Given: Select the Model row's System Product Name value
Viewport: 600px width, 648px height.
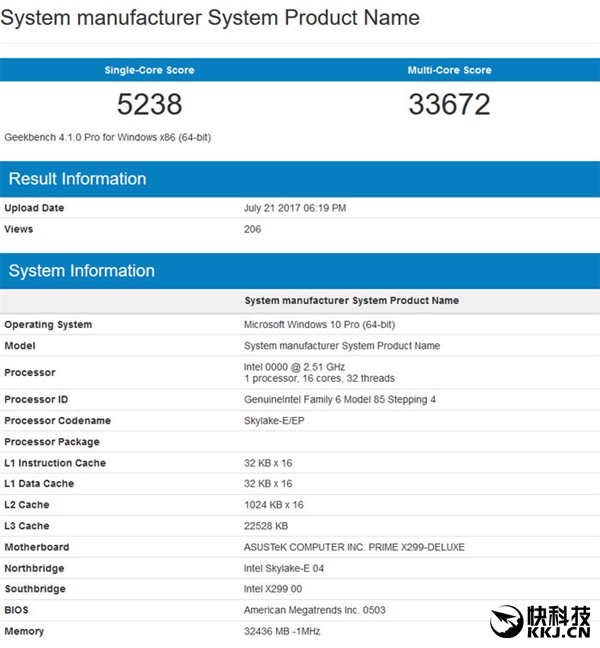Looking at the screenshot, I should (342, 345).
